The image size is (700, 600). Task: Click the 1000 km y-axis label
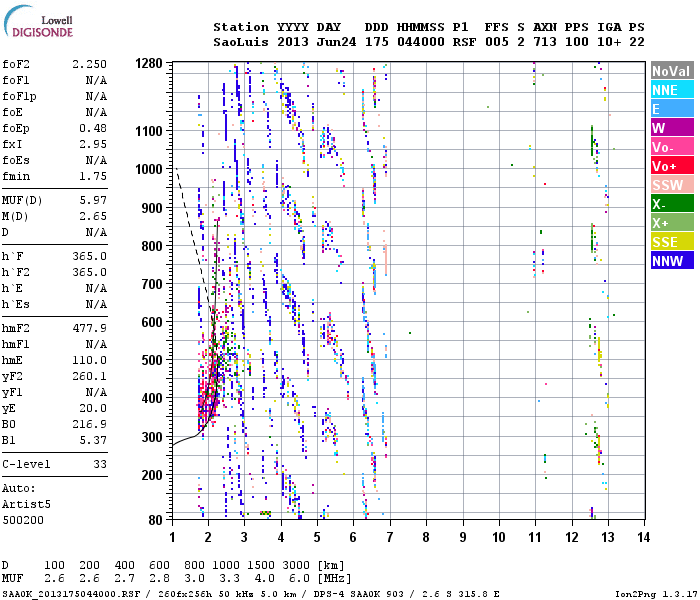149,169
